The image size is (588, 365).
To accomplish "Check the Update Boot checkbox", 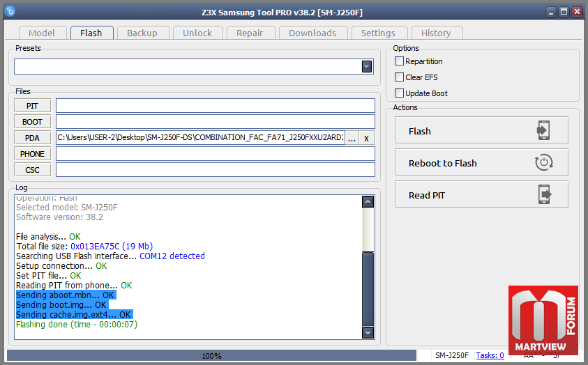I will (x=400, y=93).
